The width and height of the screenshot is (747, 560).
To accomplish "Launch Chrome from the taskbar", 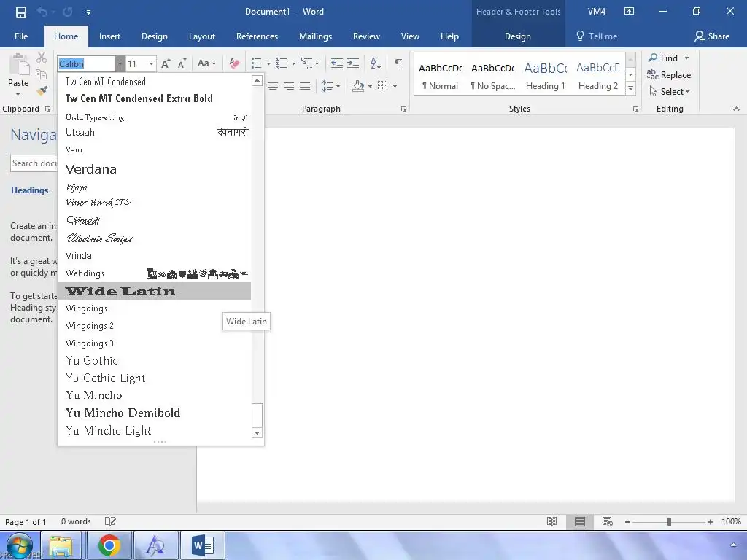I will pyautogui.click(x=109, y=545).
